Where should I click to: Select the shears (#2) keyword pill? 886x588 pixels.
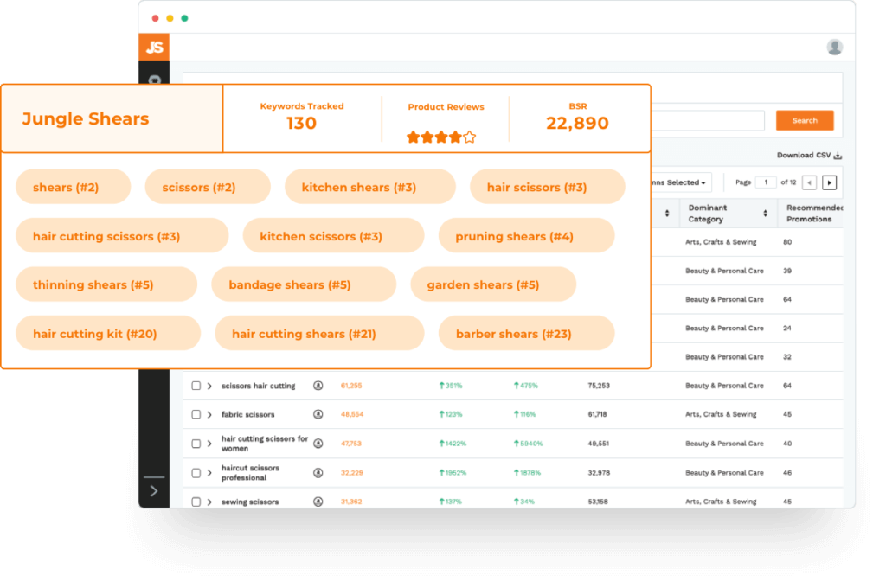pyautogui.click(x=73, y=187)
